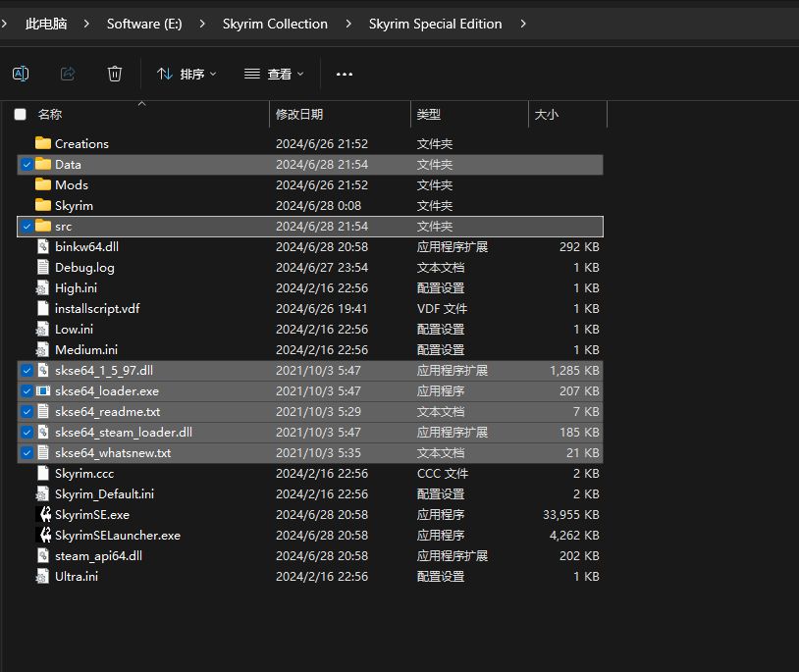Uncheck the Data folder checkbox
The height and width of the screenshot is (672, 799).
[x=27, y=165]
